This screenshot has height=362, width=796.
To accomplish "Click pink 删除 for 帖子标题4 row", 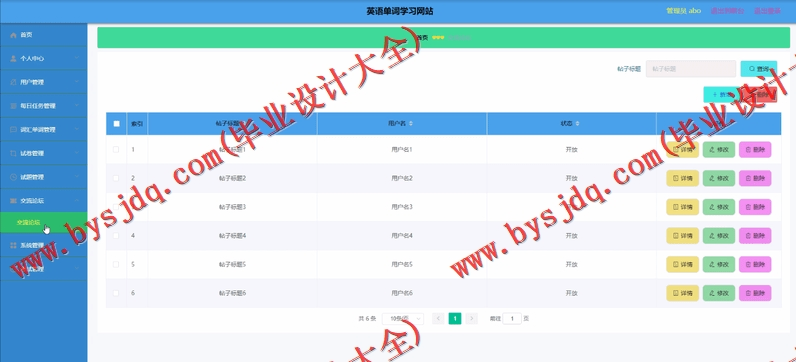I will pyautogui.click(x=755, y=236).
